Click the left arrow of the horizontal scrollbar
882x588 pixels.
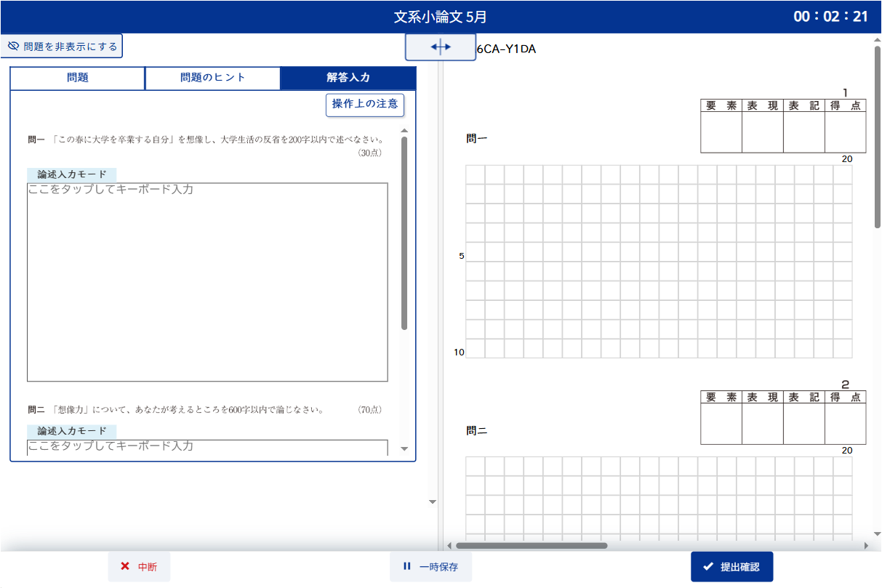pos(449,545)
